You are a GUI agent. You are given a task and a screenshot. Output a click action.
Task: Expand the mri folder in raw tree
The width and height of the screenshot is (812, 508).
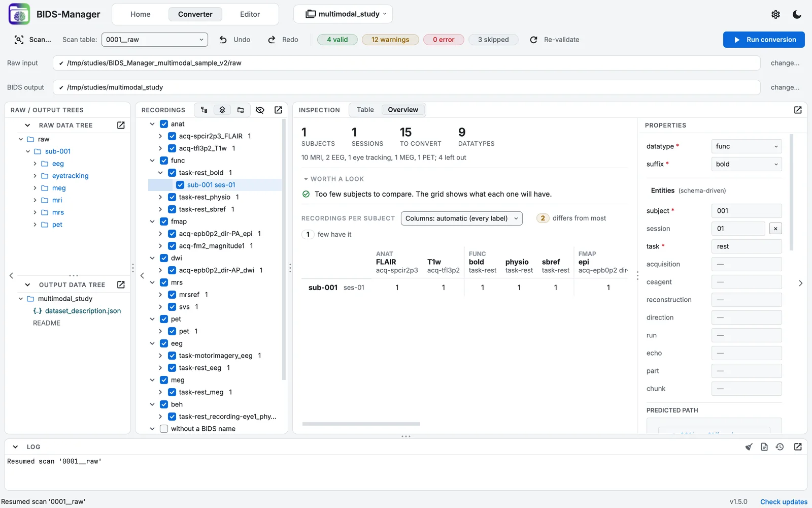(x=35, y=200)
